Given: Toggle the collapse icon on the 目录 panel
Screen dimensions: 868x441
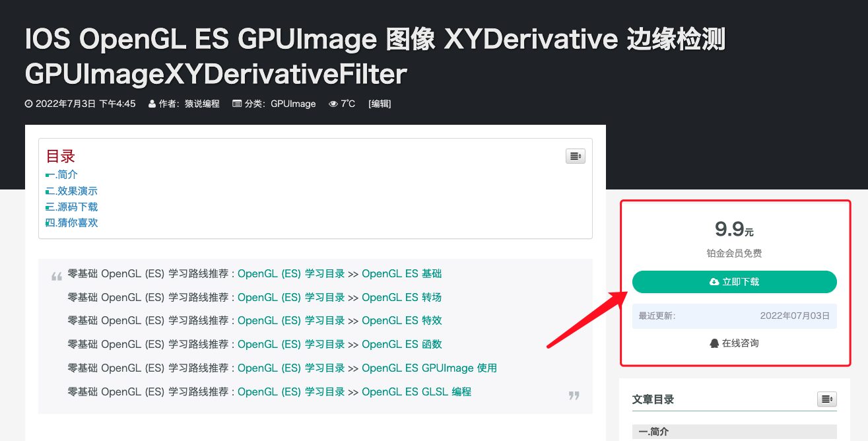Looking at the screenshot, I should click(575, 156).
